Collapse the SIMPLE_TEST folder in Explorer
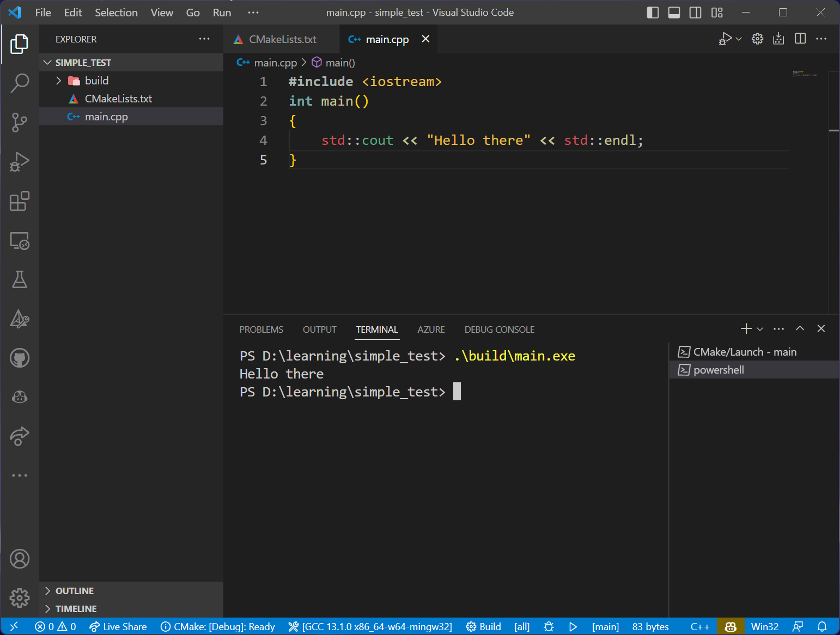This screenshot has height=635, width=840. click(47, 62)
